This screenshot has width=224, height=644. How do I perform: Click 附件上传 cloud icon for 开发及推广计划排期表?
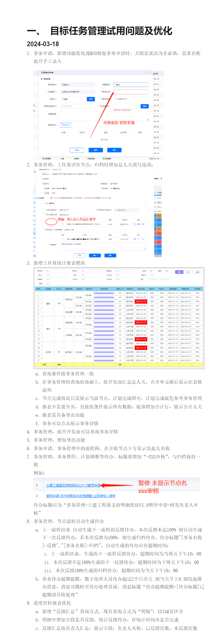coord(66,230)
